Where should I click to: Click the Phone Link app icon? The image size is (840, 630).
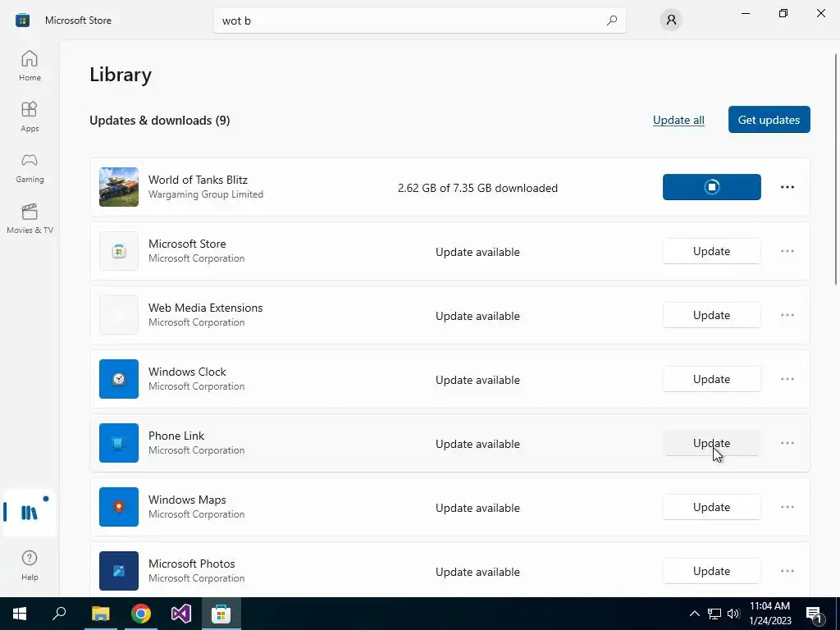pyautogui.click(x=119, y=443)
